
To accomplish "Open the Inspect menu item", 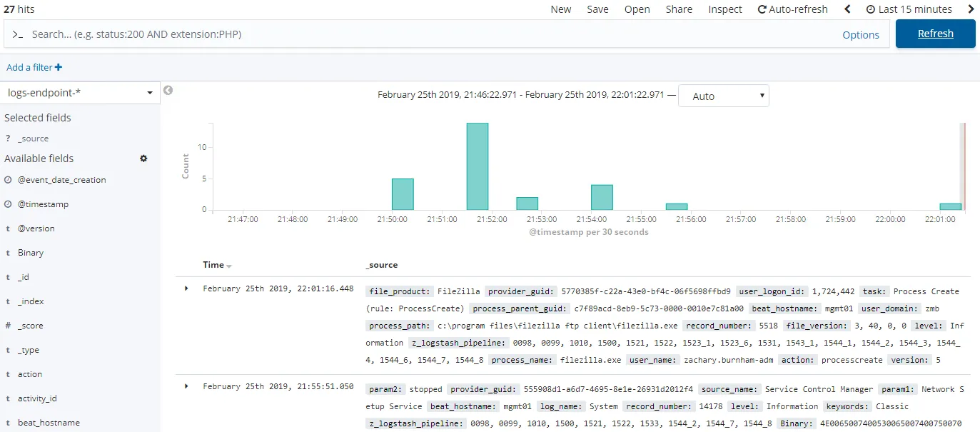I will [725, 9].
